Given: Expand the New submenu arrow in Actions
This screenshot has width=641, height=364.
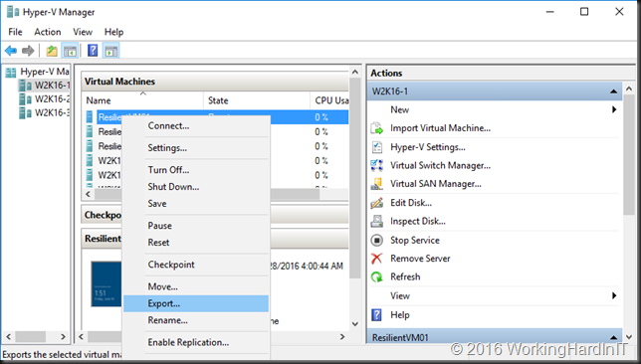Looking at the screenshot, I should click(614, 109).
